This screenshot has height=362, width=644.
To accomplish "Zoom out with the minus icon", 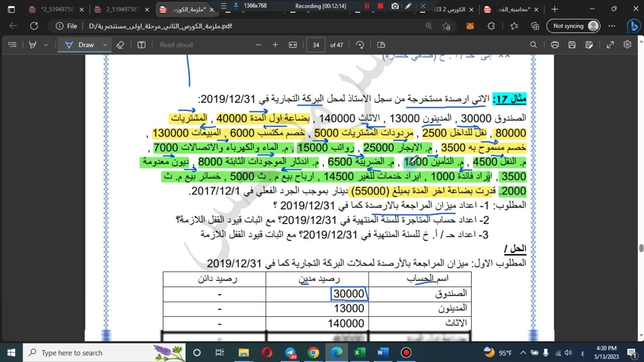I will [x=259, y=45].
